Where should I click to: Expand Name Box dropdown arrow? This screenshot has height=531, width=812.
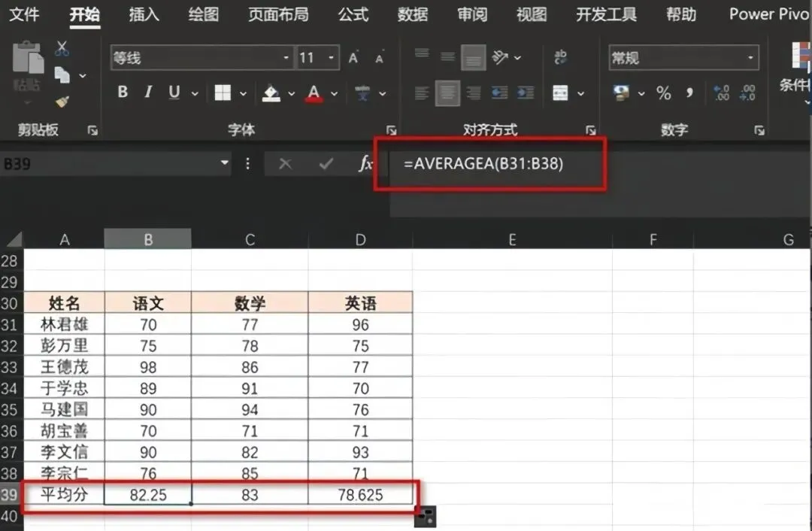coord(224,162)
